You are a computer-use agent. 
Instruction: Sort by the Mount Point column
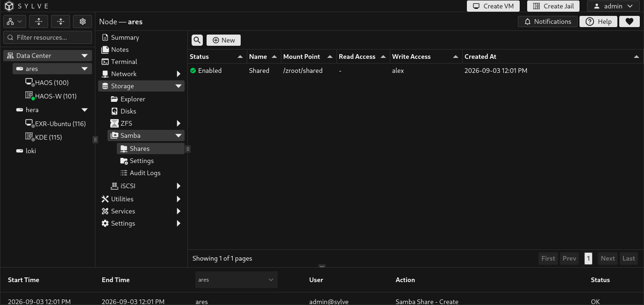pos(308,57)
